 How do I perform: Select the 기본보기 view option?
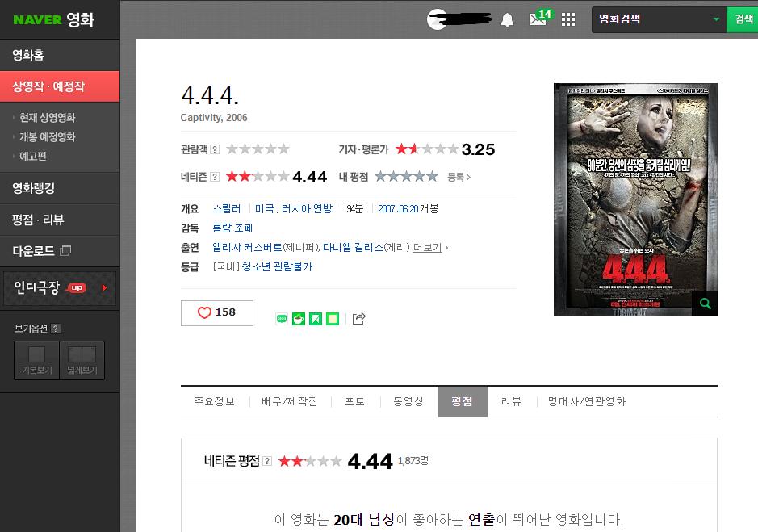pyautogui.click(x=37, y=360)
